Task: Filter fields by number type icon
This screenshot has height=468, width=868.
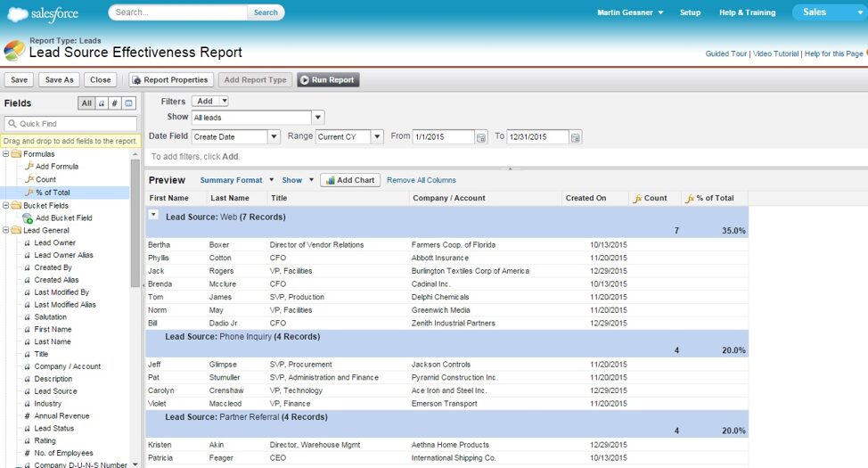Action: coord(115,103)
